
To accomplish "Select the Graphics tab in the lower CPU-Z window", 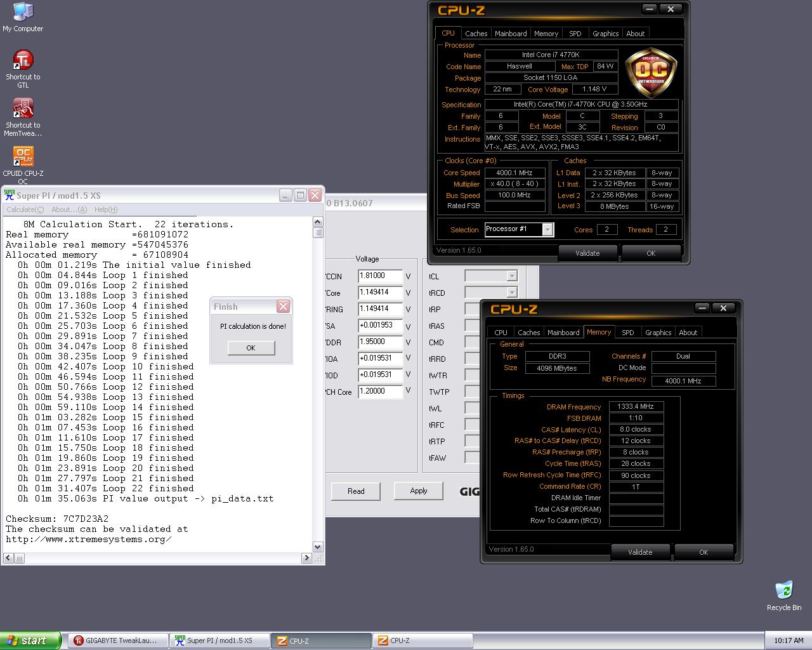I will (x=658, y=333).
